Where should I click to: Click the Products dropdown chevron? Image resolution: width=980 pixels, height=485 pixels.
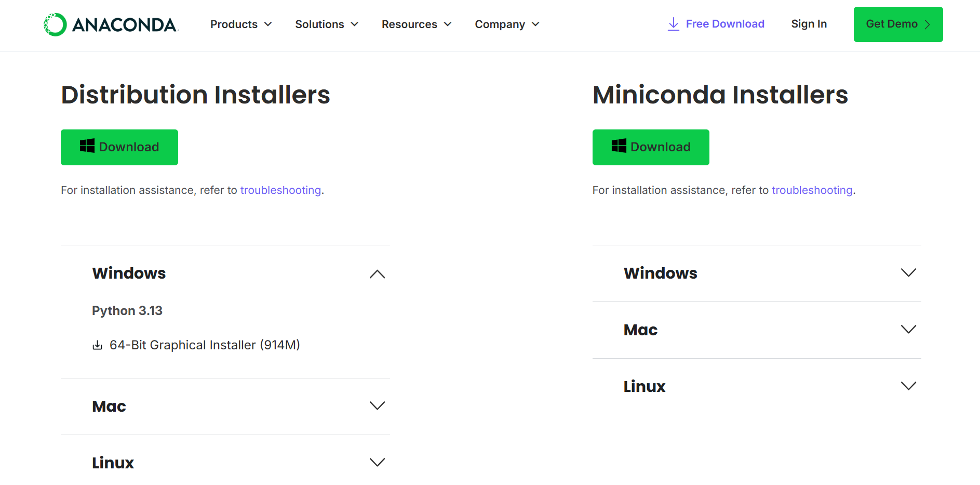(268, 24)
